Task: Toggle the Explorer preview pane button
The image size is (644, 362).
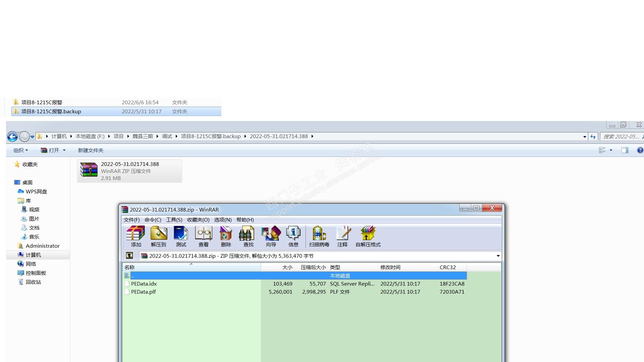Action: (x=625, y=150)
